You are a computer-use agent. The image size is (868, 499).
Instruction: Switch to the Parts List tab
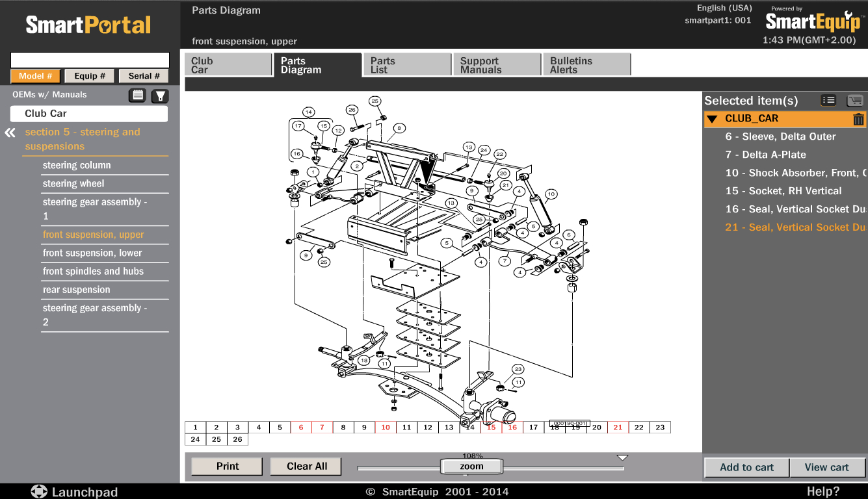pyautogui.click(x=407, y=64)
